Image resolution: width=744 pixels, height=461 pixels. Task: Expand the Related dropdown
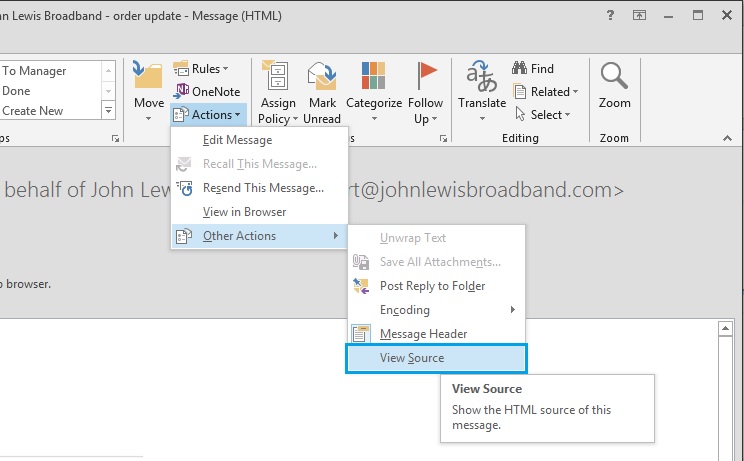click(545, 92)
